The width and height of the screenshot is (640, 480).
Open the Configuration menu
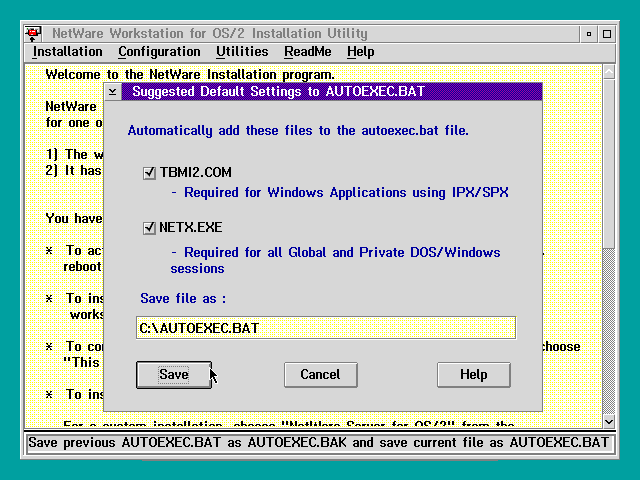point(159,52)
